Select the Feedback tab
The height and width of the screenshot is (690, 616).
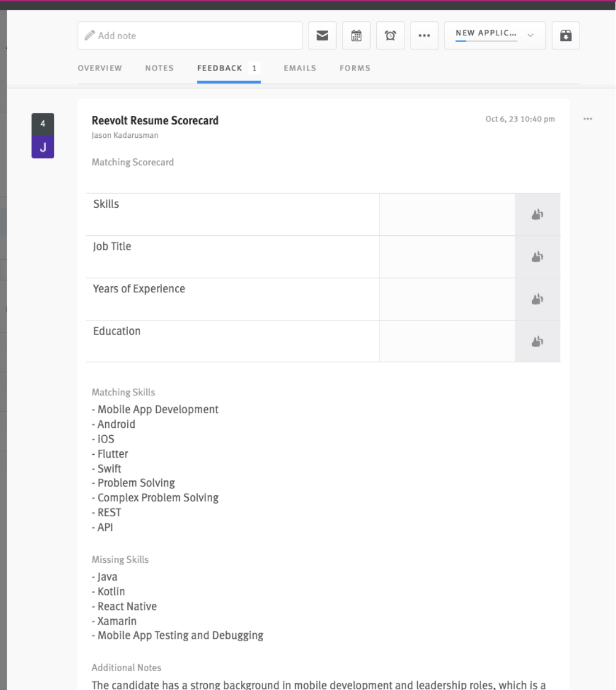220,68
